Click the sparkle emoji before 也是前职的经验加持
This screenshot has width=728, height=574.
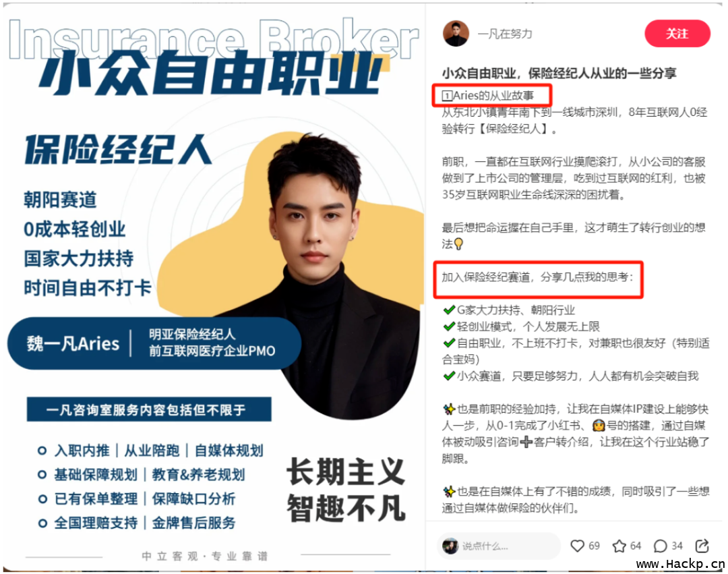449,409
